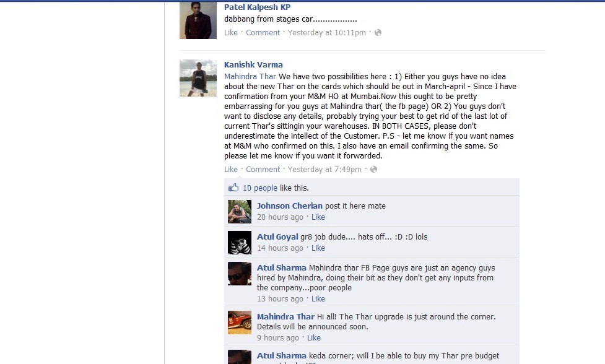Like Atul Sharma's agency guys comment
This screenshot has height=364, width=605.
click(318, 299)
